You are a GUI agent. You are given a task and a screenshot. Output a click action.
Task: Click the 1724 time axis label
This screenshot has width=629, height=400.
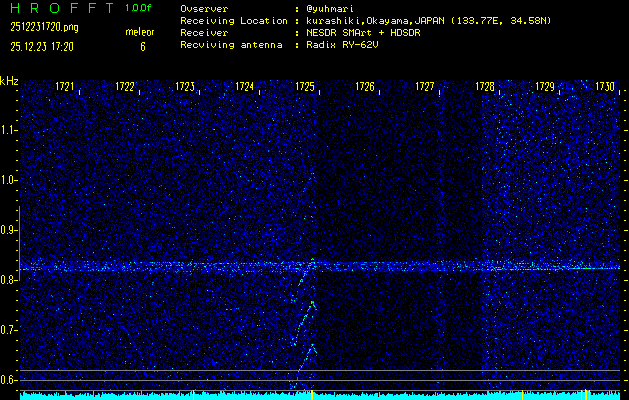pyautogui.click(x=245, y=87)
